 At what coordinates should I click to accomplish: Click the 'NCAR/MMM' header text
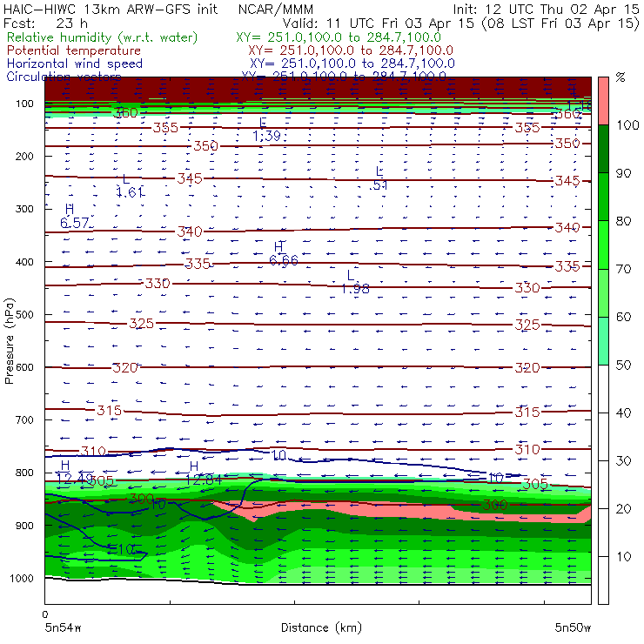coord(276,10)
